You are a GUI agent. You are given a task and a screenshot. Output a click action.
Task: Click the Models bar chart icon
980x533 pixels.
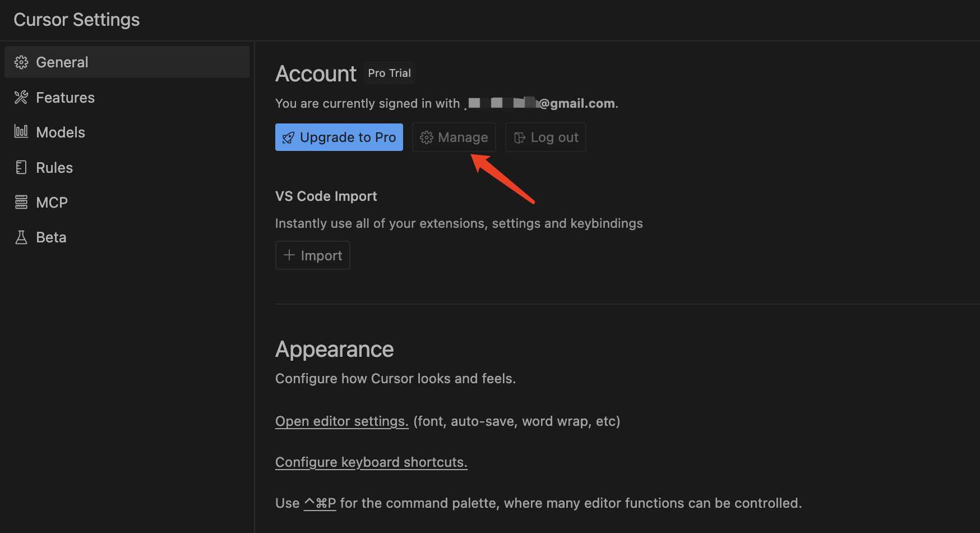(21, 132)
